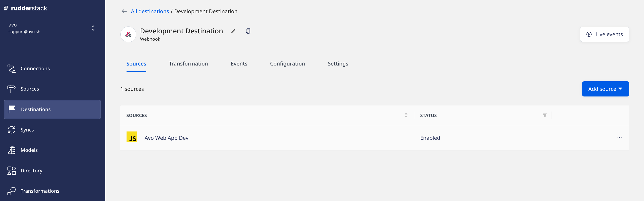
Task: Expand the avo workspace switcher
Action: pyautogui.click(x=93, y=28)
